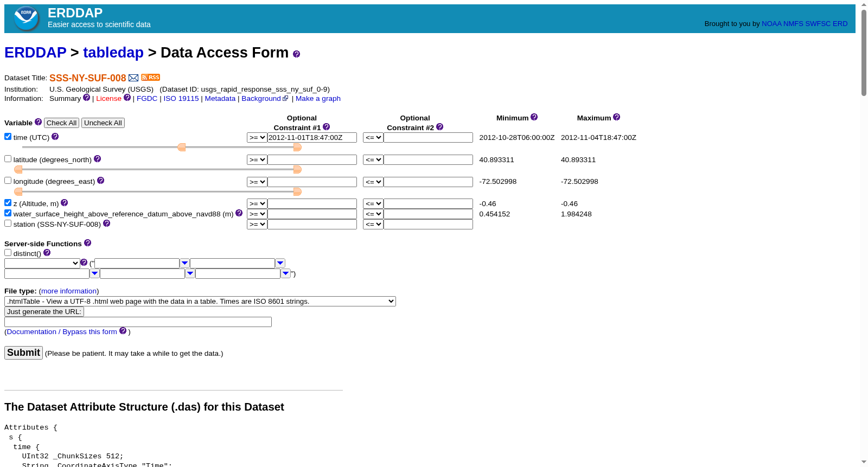Open help icon for time (UTC) variable
This screenshot has width=868, height=467.
click(55, 137)
